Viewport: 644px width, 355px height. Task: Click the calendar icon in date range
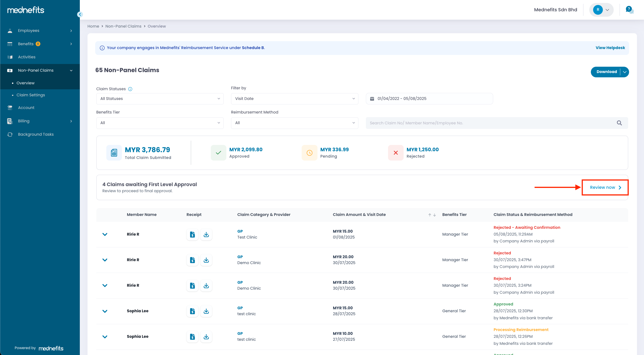[372, 99]
